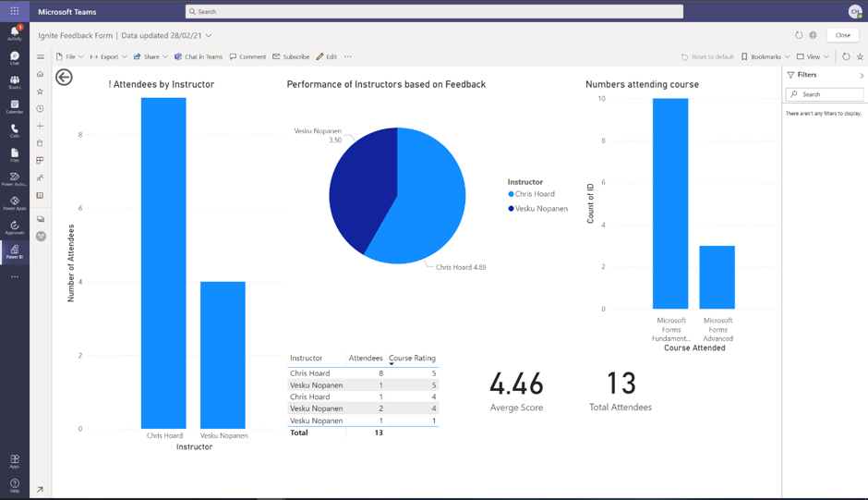Click the Power BI Create plus icon
This screenshot has width=868, height=500.
click(x=40, y=126)
